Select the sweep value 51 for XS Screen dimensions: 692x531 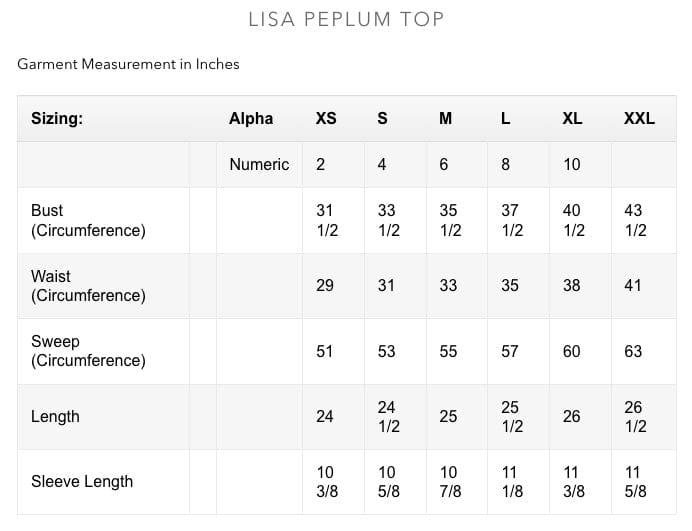tap(325, 351)
